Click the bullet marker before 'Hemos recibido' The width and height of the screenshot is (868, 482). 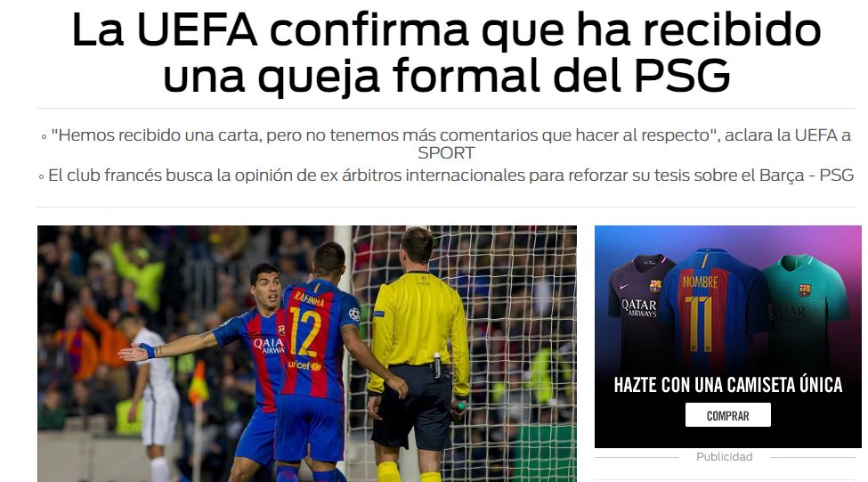45,136
